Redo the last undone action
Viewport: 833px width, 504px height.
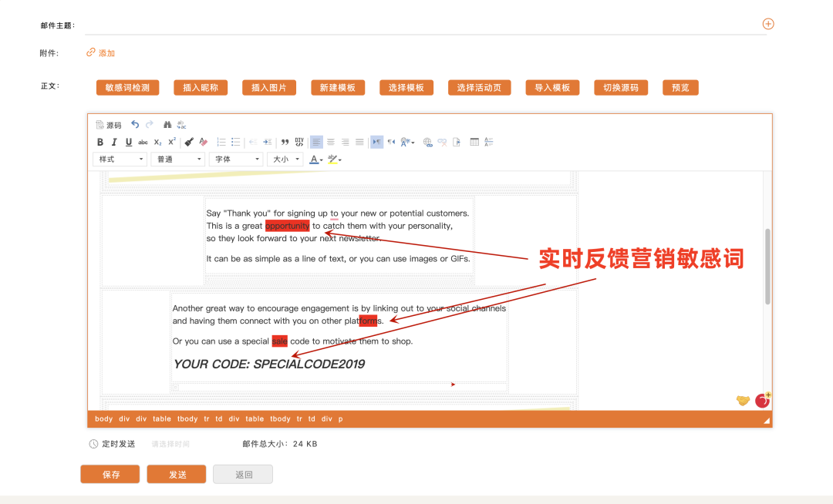click(150, 125)
